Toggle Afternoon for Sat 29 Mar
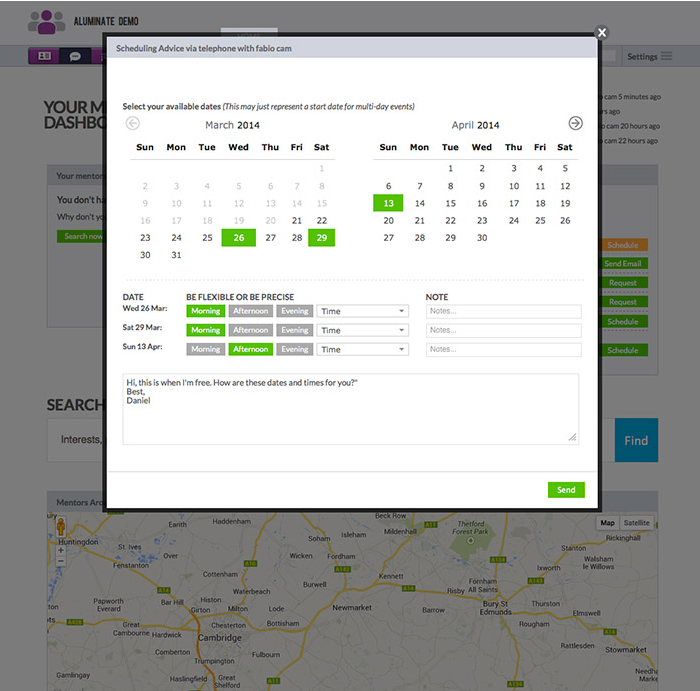The width and height of the screenshot is (700, 691). [x=250, y=330]
